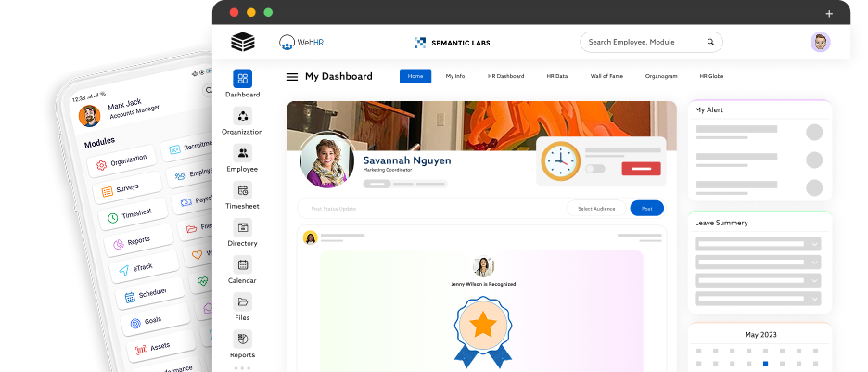Open the Organization sidebar icon
The image size is (868, 372).
point(242,116)
